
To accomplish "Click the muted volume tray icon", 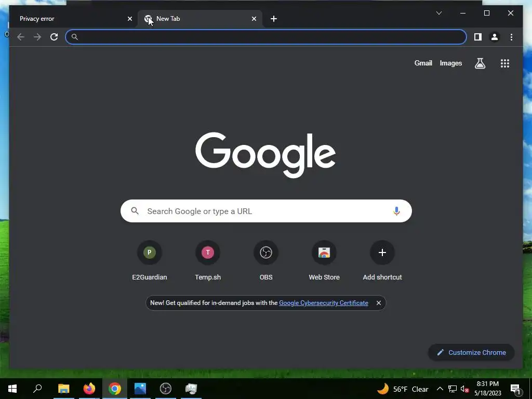I will coord(464,389).
